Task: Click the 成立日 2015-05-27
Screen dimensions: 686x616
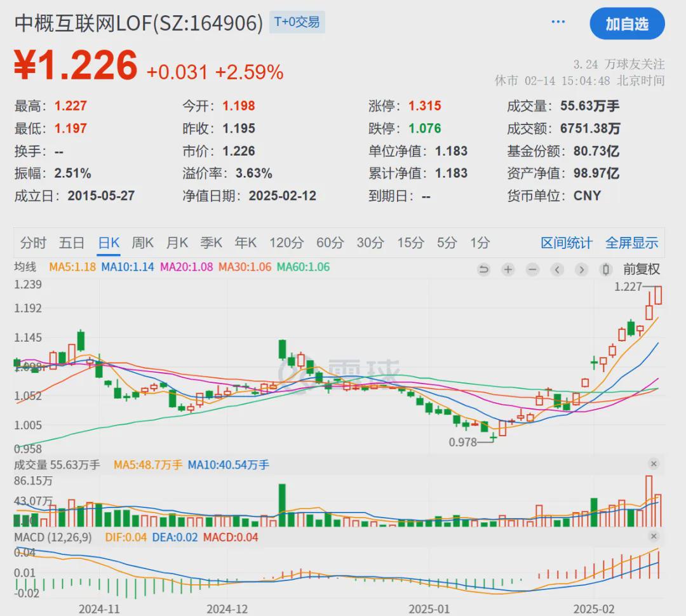Action: pyautogui.click(x=101, y=196)
